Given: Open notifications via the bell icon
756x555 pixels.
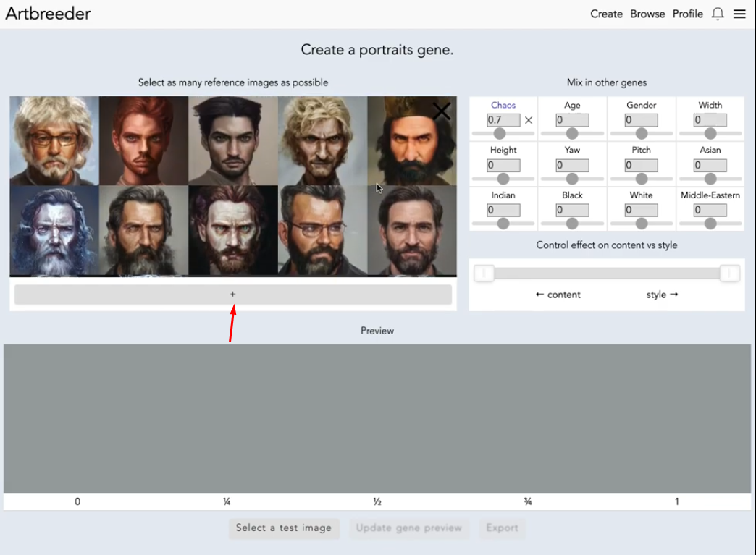Looking at the screenshot, I should pos(718,14).
